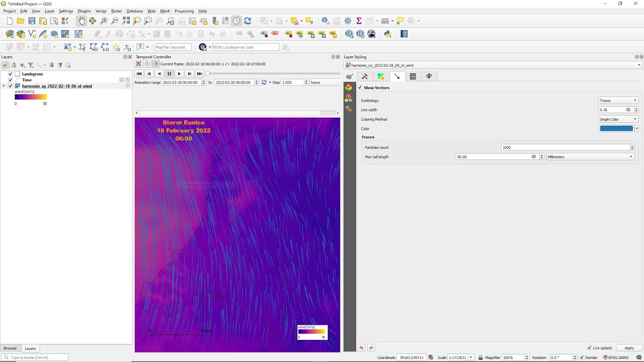Viewport: 644px width, 362px height.
Task: Click the Filter Legend funnel icon in Layers panel
Action: tap(31, 65)
